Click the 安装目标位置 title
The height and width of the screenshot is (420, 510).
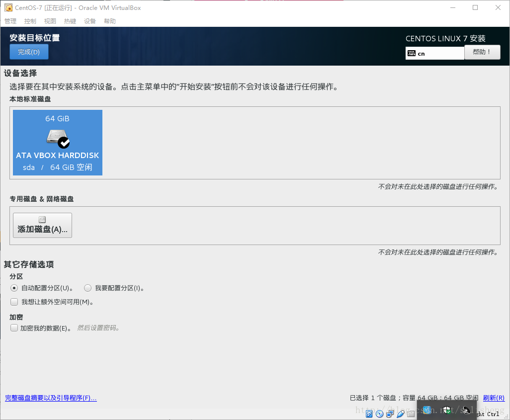[x=35, y=38]
